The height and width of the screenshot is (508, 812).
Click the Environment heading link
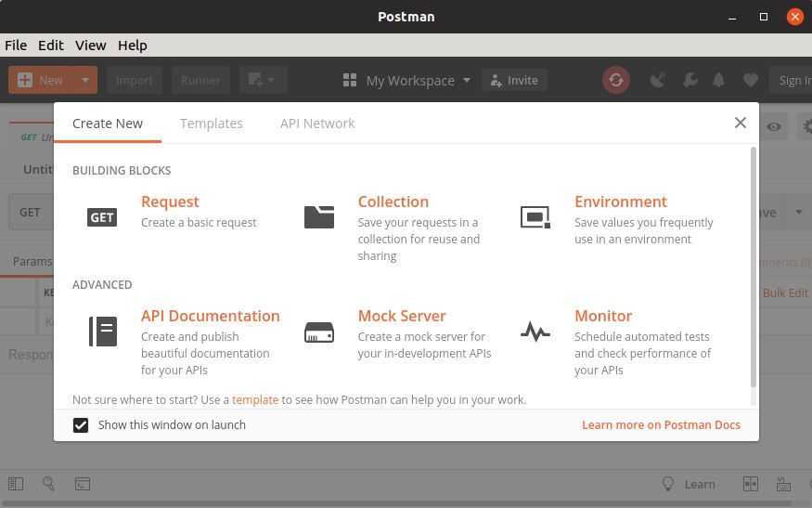[621, 202]
